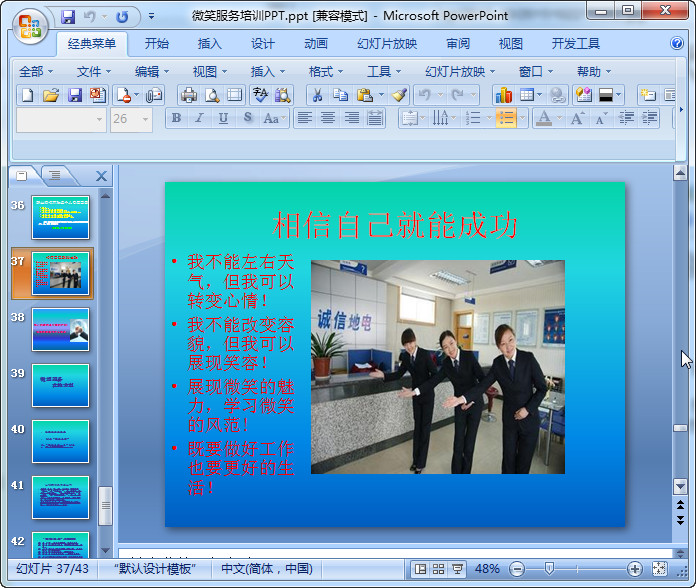
Task: Apply text shadow with the S icon
Action: click(248, 118)
